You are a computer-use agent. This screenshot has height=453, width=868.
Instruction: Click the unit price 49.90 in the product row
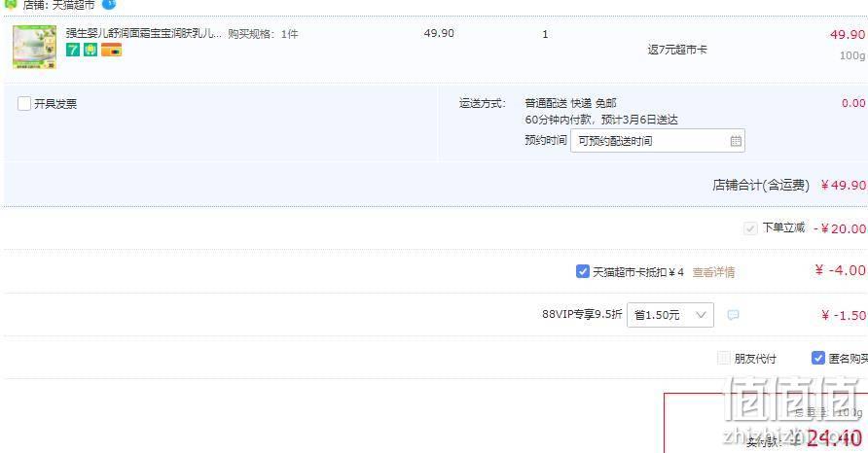pos(439,33)
